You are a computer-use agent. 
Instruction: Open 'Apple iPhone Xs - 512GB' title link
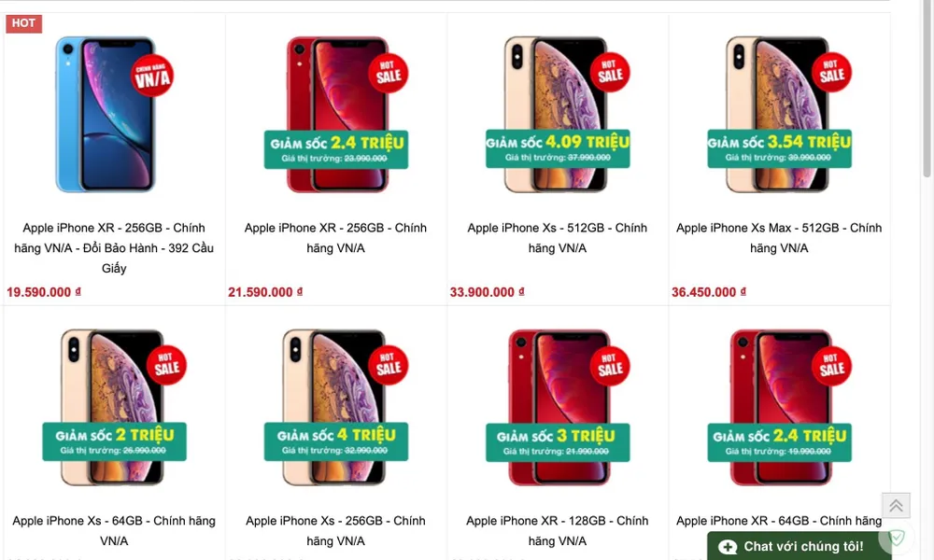[x=557, y=238]
